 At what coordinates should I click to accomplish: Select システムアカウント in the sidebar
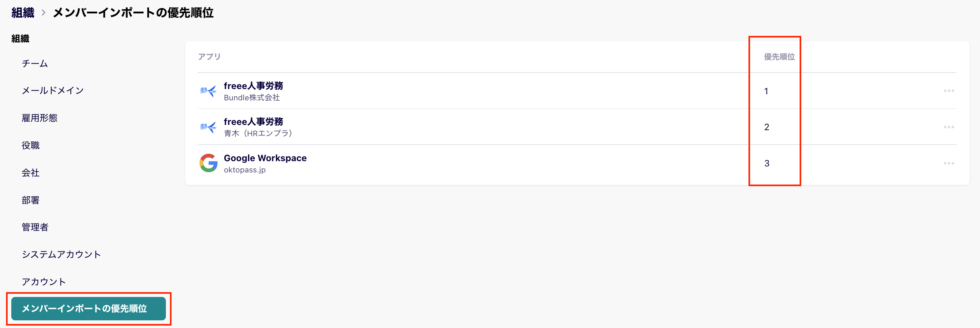pos(61,254)
